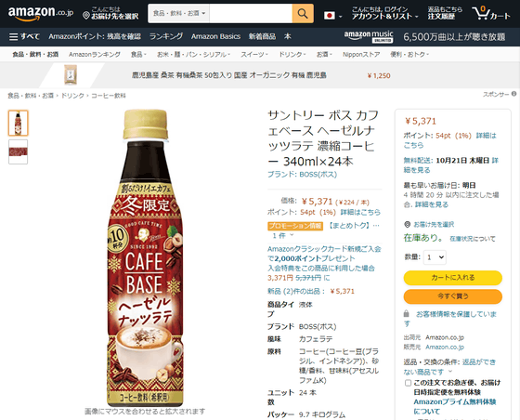Open ランキング in the nav bar
Screen dimensions: 520x420
tap(166, 36)
